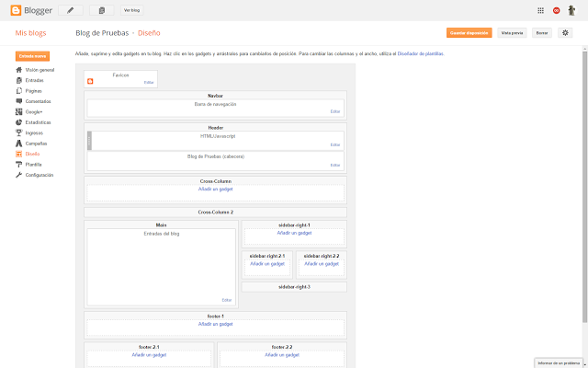Click the page vertical scrollbar
Viewport: 588px width, 368px height.
(584, 184)
